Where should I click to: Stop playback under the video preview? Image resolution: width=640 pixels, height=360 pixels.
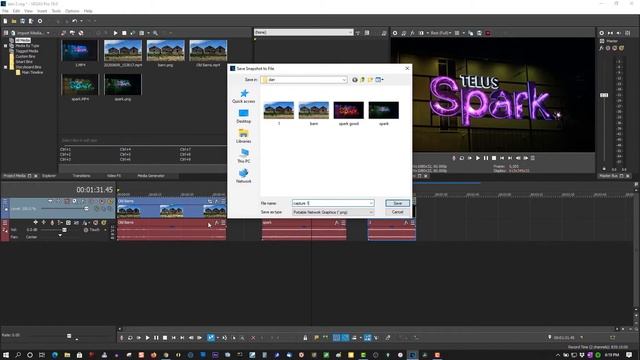click(494, 158)
